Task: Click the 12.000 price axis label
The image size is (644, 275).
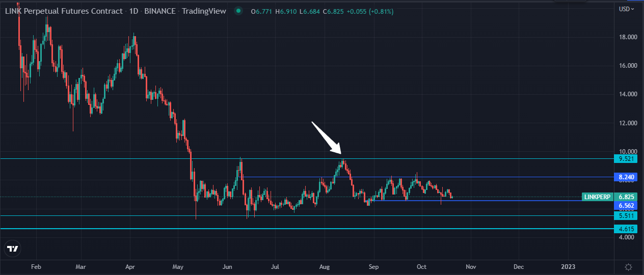Action: (x=628, y=123)
